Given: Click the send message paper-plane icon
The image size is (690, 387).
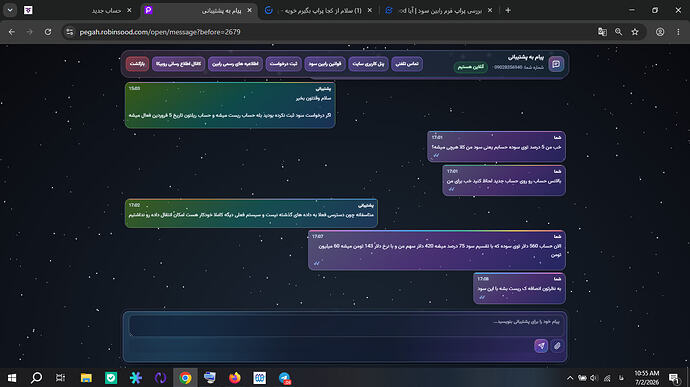Looking at the screenshot, I should [x=541, y=346].
